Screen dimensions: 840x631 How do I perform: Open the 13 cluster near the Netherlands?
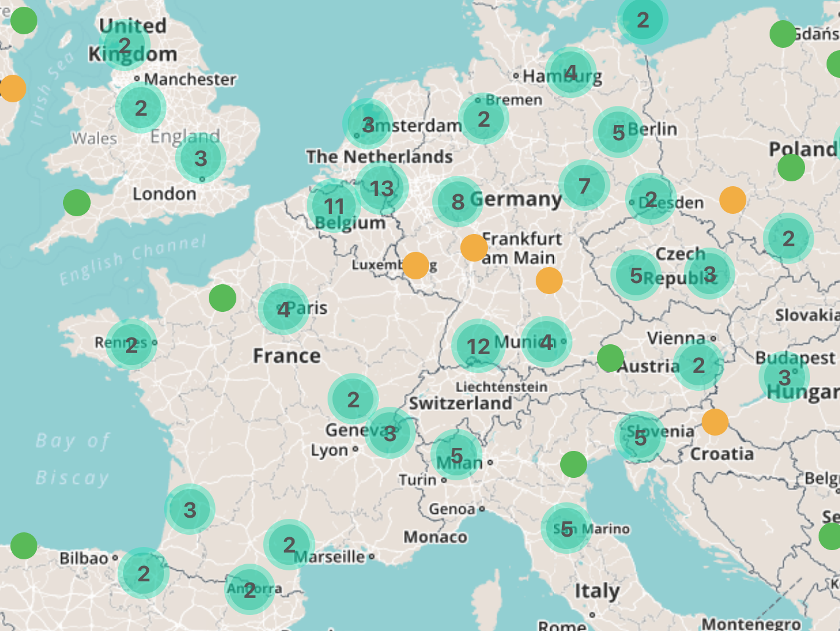(x=382, y=188)
